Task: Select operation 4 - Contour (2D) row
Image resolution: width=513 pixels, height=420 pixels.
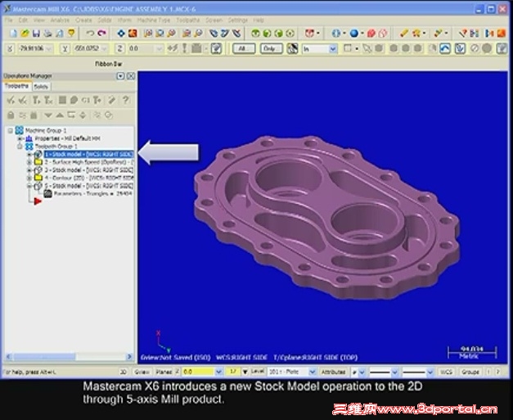Action: tap(88, 178)
